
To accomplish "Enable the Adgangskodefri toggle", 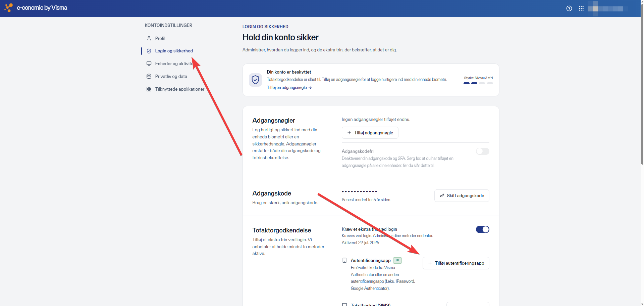I will point(482,151).
